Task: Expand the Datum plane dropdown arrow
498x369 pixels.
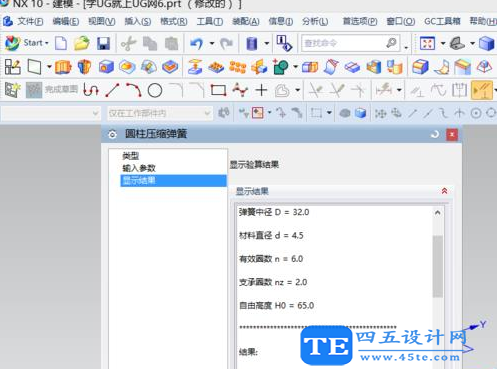Action: tap(49, 67)
